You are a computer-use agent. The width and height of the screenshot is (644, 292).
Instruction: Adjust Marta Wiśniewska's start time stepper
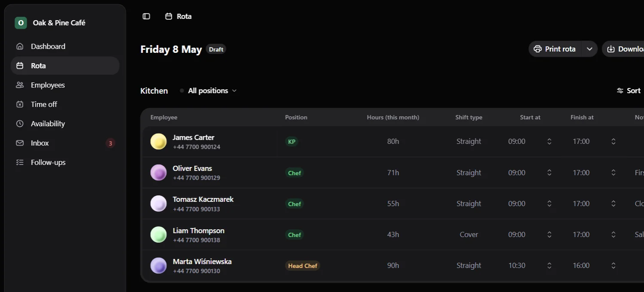pyautogui.click(x=549, y=265)
